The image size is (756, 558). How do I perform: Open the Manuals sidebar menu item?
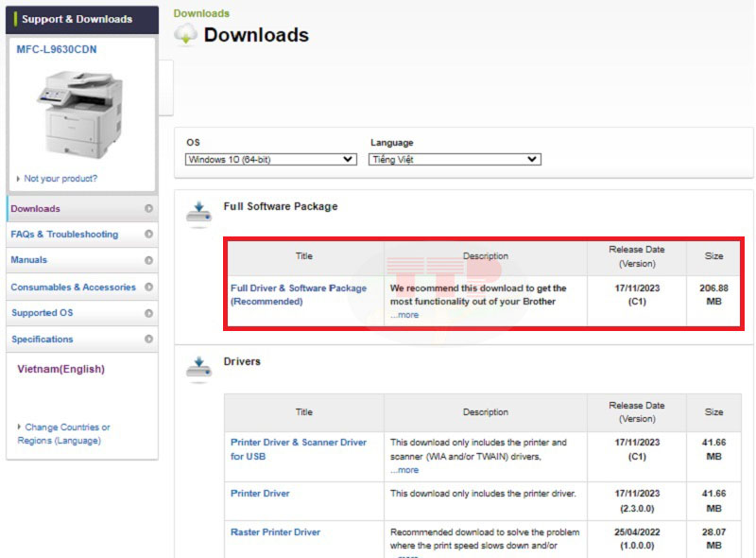click(x=29, y=260)
